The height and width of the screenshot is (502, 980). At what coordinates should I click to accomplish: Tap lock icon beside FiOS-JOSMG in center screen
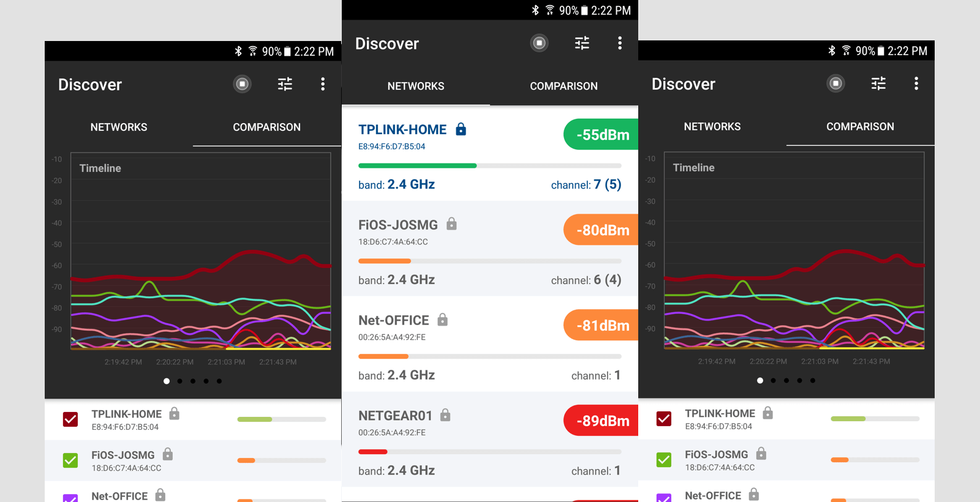pyautogui.click(x=451, y=223)
